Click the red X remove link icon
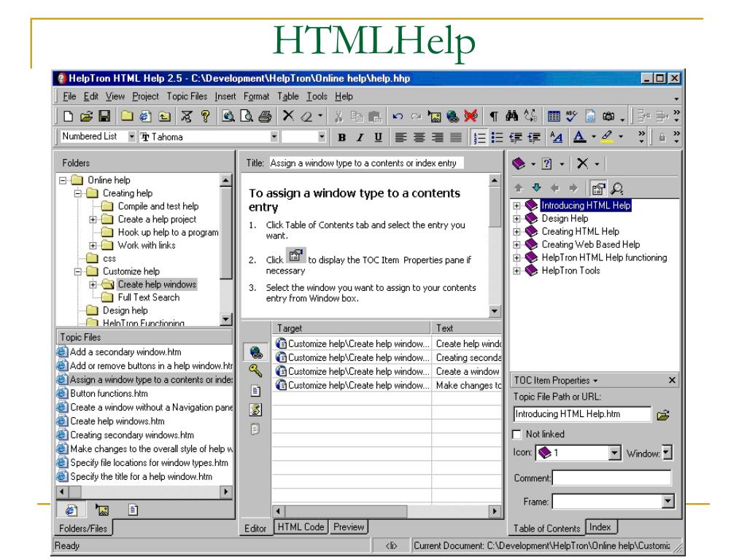 coord(471,116)
